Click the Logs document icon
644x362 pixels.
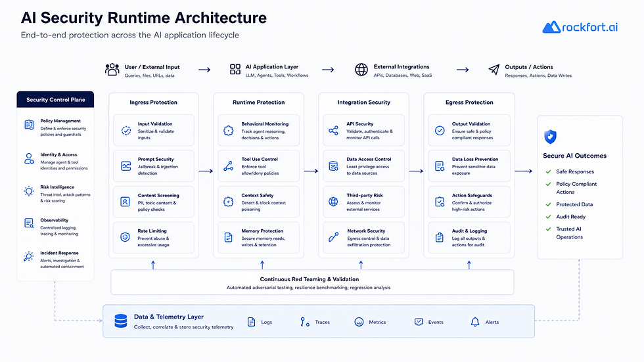[x=251, y=322]
